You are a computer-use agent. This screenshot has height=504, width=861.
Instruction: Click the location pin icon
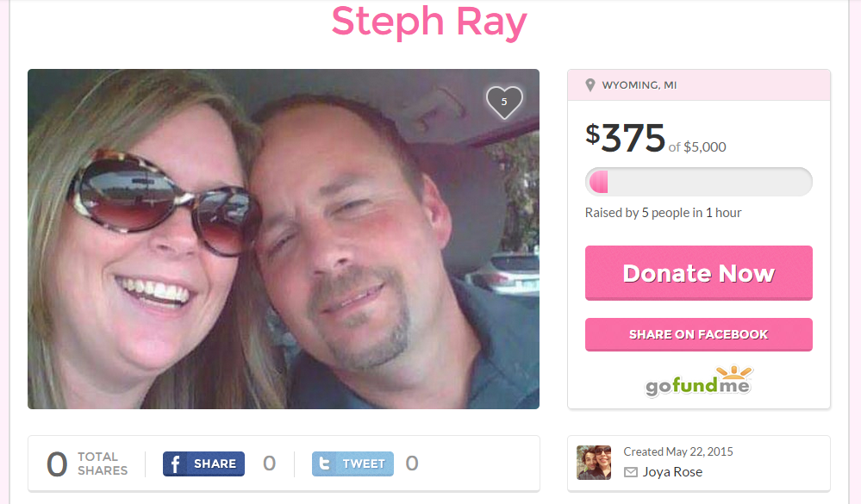point(590,85)
